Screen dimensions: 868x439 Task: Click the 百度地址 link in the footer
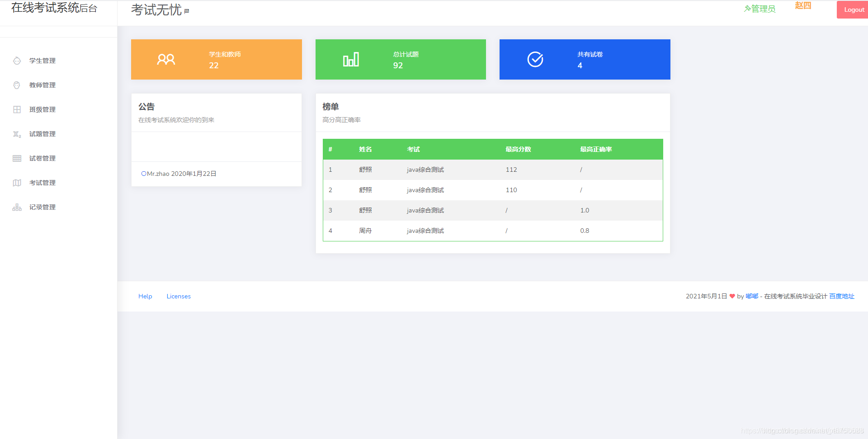[x=842, y=296]
